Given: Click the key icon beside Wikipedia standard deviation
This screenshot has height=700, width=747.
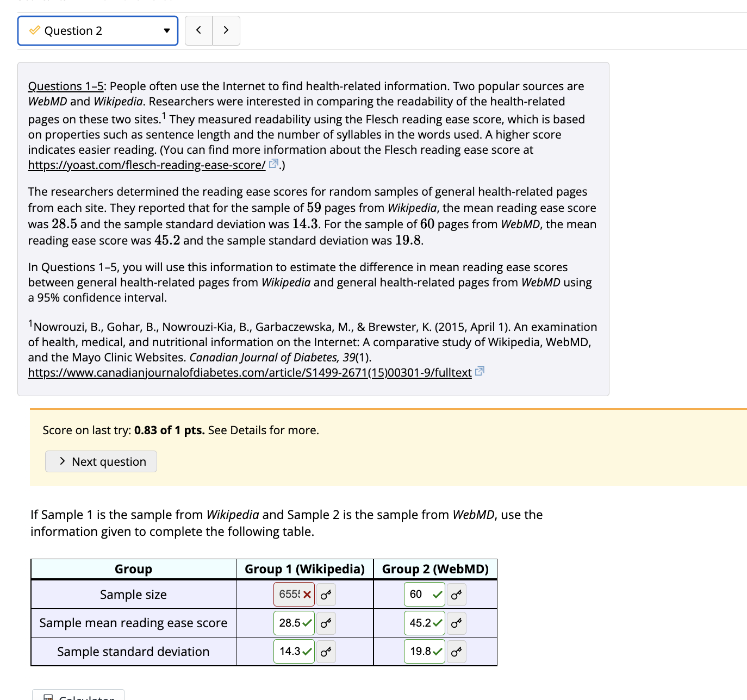Looking at the screenshot, I should click(326, 651).
